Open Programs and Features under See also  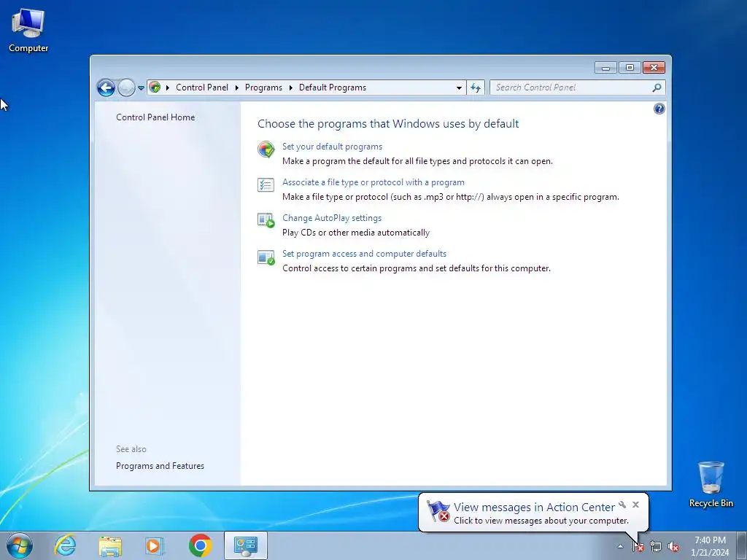point(160,466)
